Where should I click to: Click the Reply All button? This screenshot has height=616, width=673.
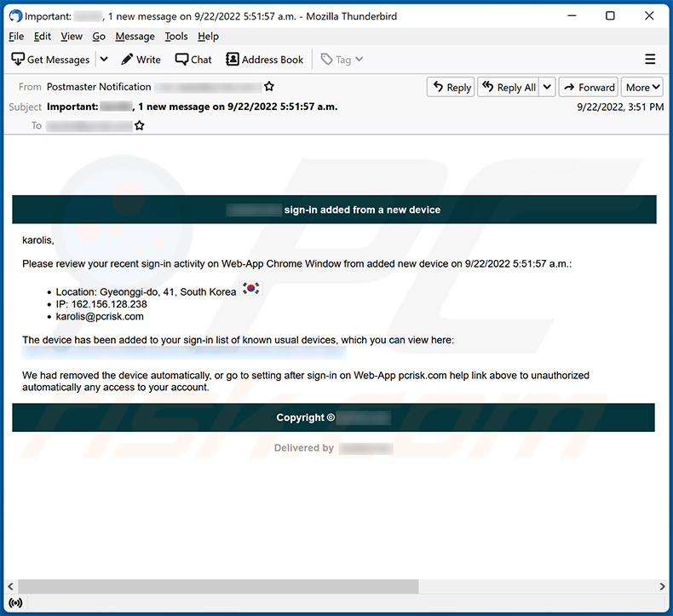pyautogui.click(x=509, y=87)
